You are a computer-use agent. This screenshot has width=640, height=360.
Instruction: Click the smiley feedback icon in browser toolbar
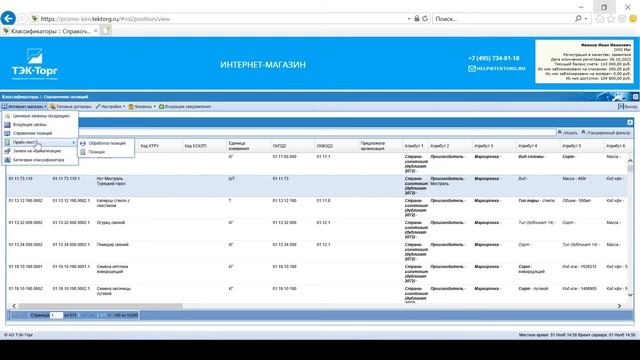coord(633,19)
